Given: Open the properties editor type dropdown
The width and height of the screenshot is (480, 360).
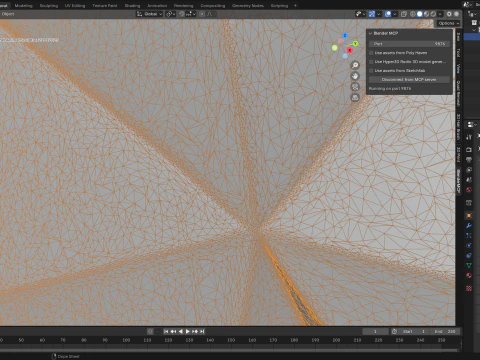Looking at the screenshot, I should [472, 124].
